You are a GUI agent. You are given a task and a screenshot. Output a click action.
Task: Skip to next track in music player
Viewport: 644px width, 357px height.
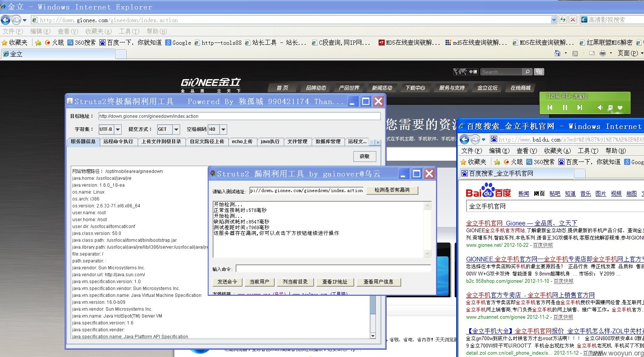click(580, 108)
